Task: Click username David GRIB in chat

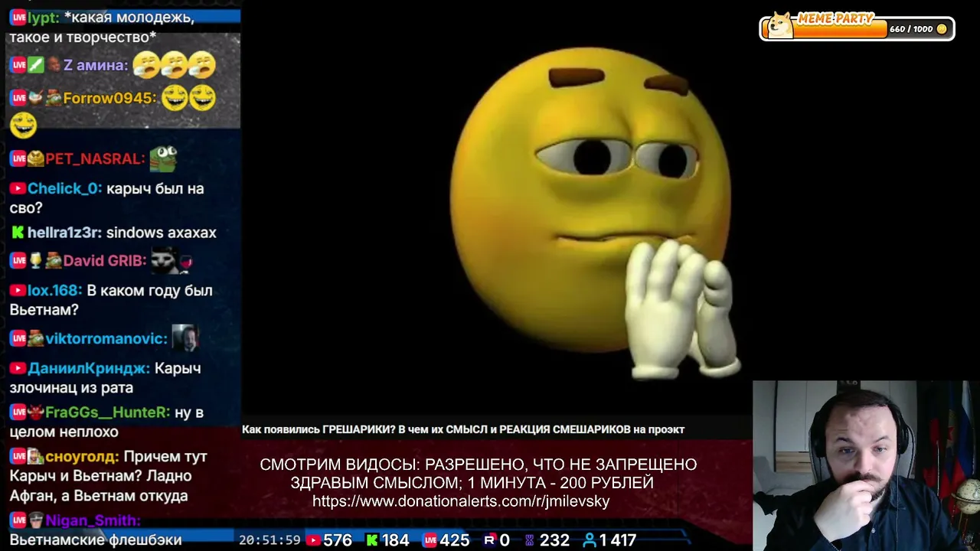Action: click(x=105, y=260)
